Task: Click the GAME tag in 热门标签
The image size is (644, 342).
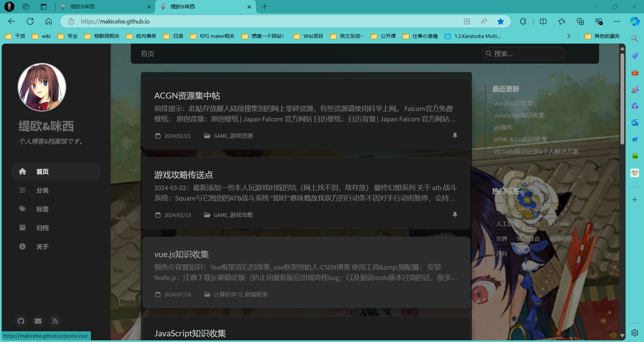Action: tap(524, 209)
